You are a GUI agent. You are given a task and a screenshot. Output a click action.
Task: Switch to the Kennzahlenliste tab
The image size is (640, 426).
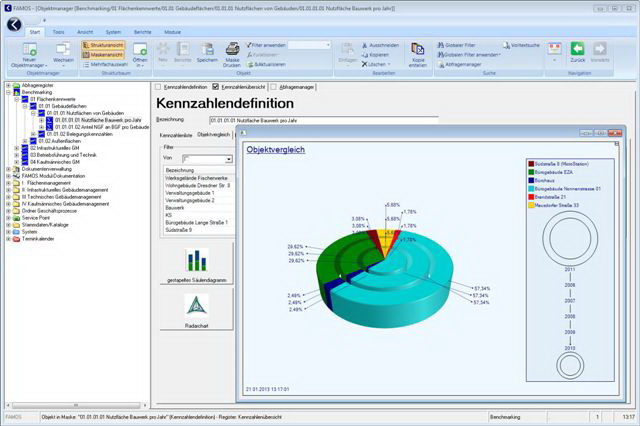(176, 133)
